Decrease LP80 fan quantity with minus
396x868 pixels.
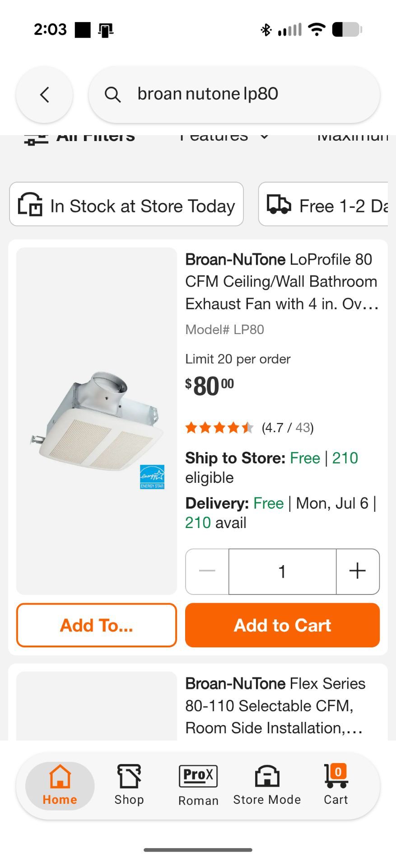tap(207, 571)
